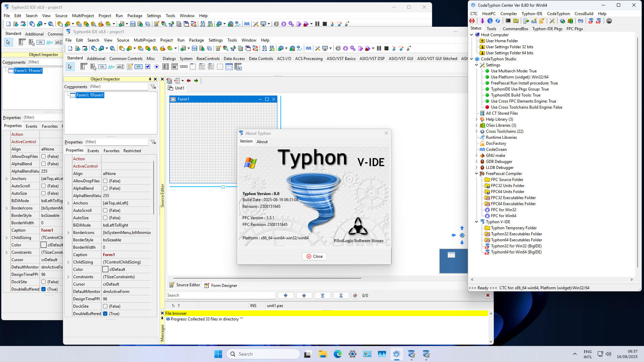
Task: Expand Constraints property in Typhon64 inspector
Action: pyautogui.click(x=68, y=277)
